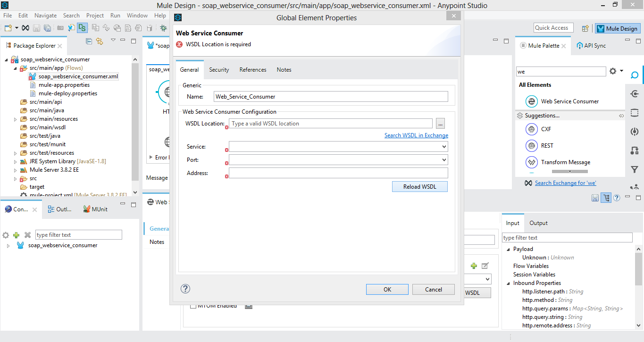Toggle Link with Editor in Package Explorer

point(100,42)
